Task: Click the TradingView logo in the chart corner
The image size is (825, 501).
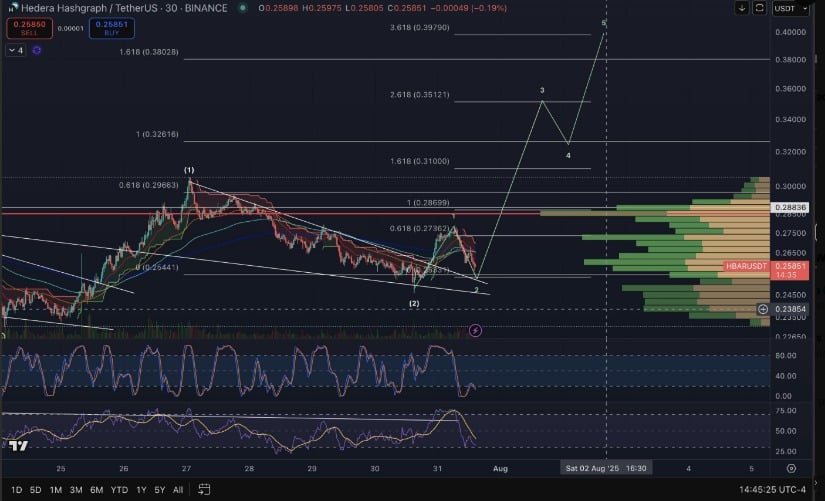Action: pos(18,446)
